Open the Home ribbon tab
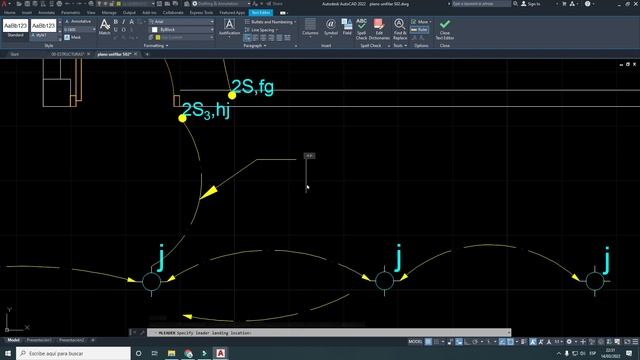Viewport: 640px width, 360px height. point(9,13)
